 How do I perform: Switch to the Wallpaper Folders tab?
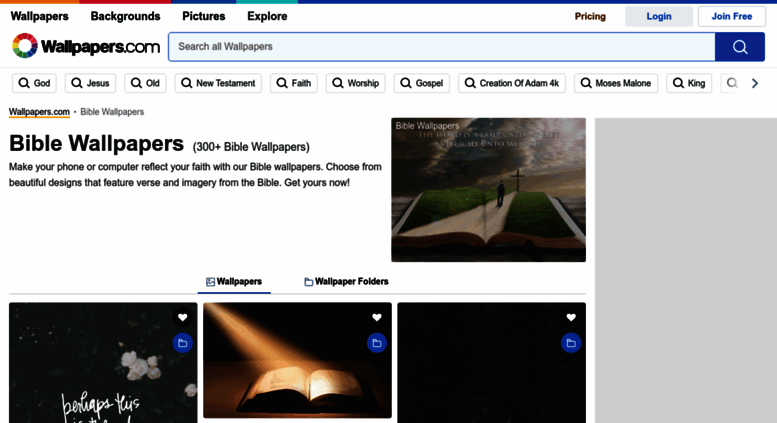point(346,282)
